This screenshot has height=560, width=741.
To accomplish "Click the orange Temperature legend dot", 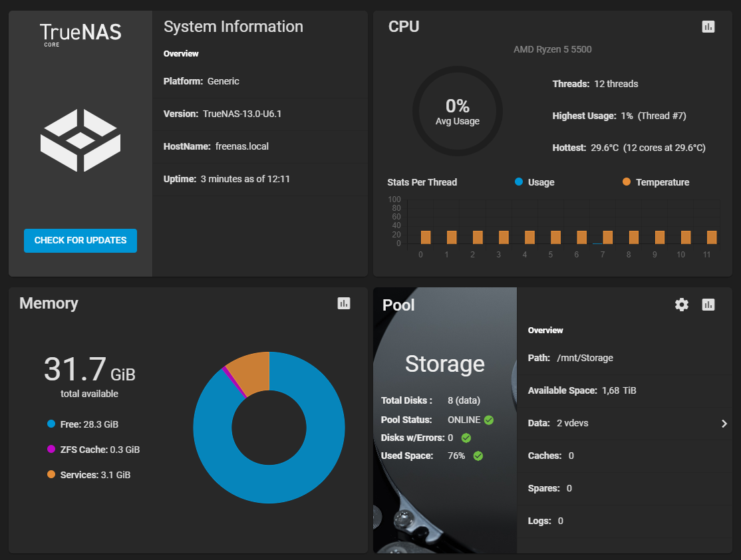I will pos(627,182).
